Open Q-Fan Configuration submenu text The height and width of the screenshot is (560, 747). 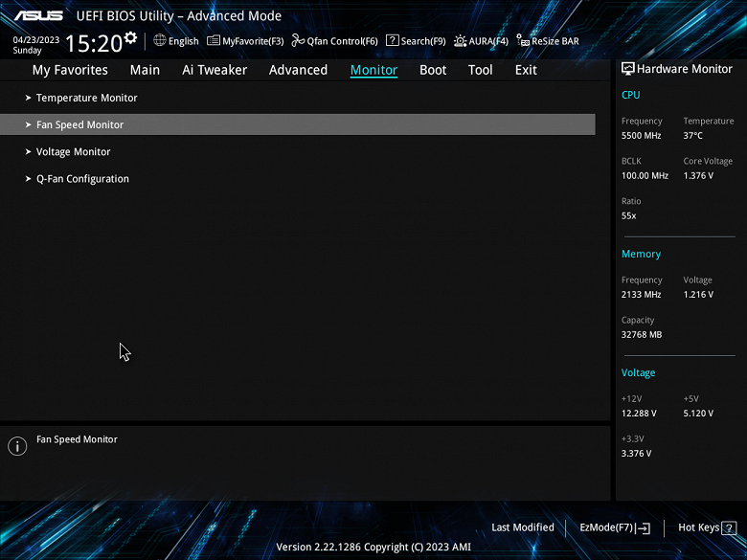[x=83, y=179]
